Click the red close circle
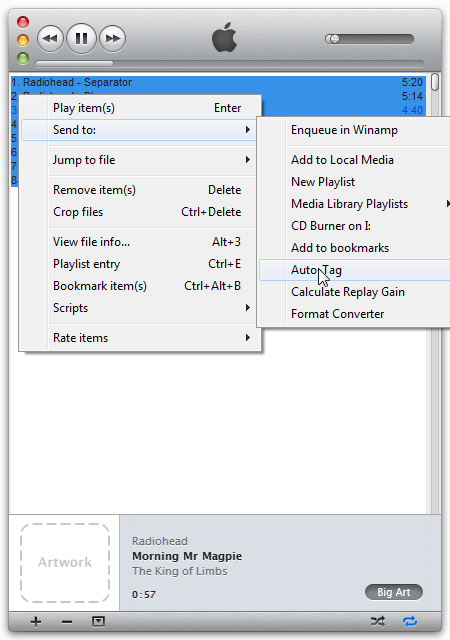This screenshot has height=640, width=450. tap(23, 22)
